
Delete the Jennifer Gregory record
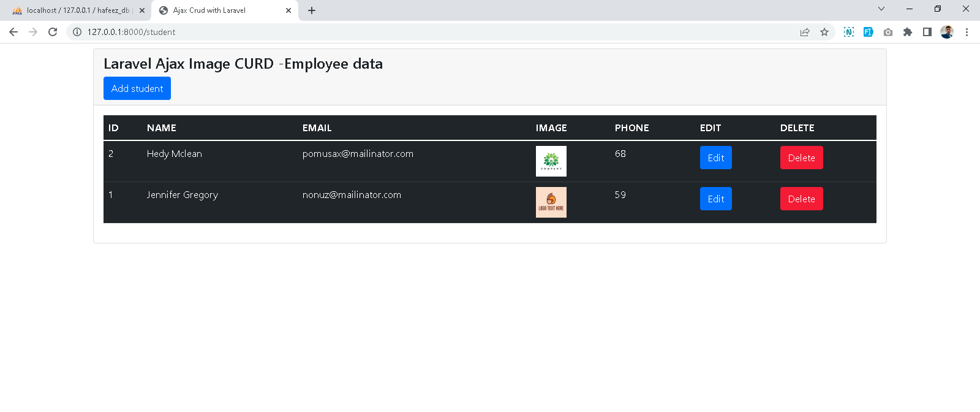(801, 199)
